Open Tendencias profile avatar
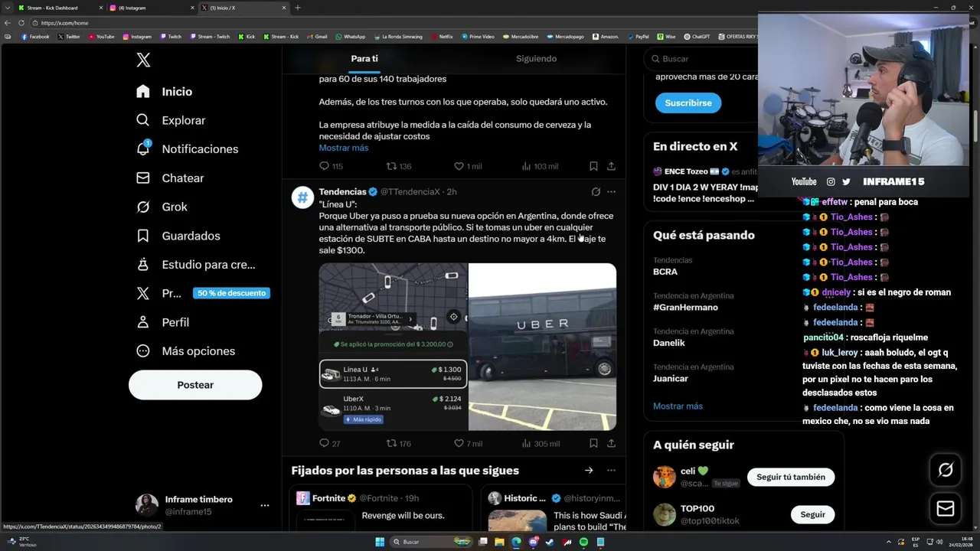Viewport: 980px width, 551px height. [x=302, y=197]
